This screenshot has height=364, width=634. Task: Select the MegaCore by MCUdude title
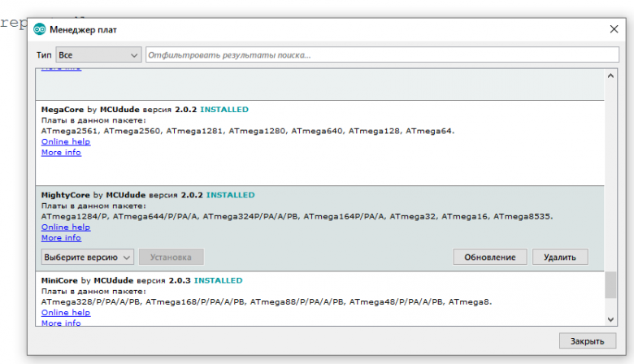tap(90, 110)
